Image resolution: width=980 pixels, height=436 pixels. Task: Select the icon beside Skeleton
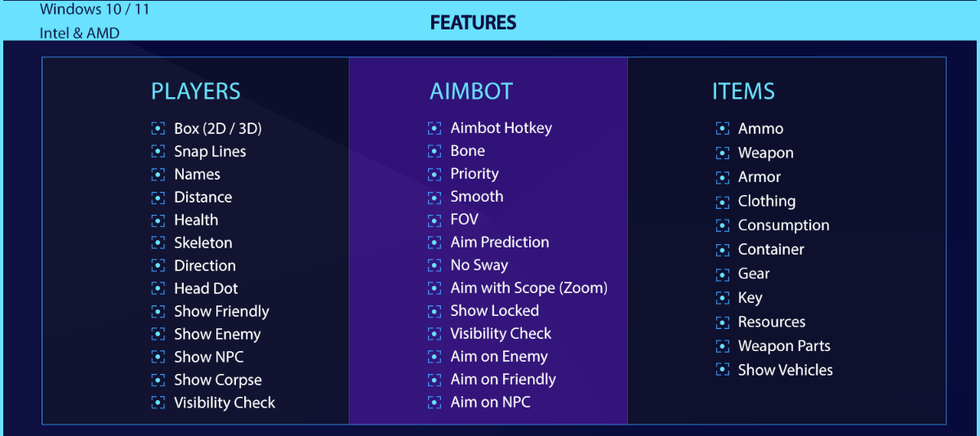(x=158, y=243)
